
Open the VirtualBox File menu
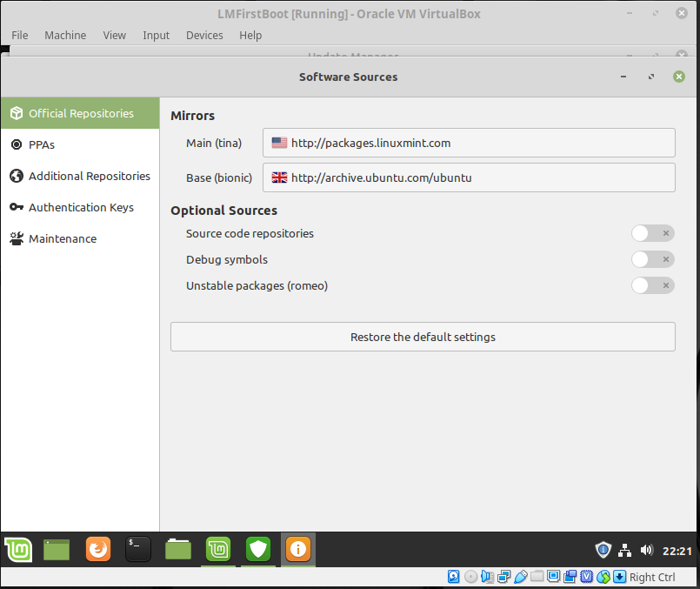pyautogui.click(x=20, y=36)
